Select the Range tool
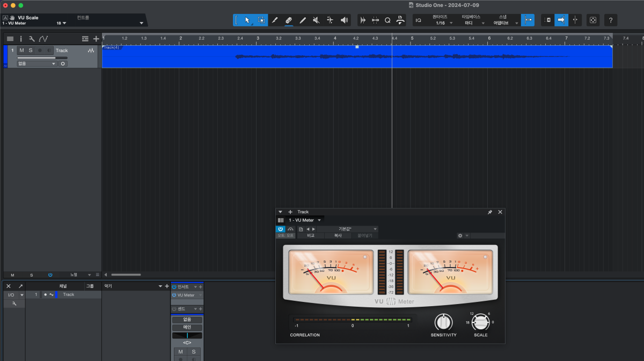 pyautogui.click(x=261, y=20)
